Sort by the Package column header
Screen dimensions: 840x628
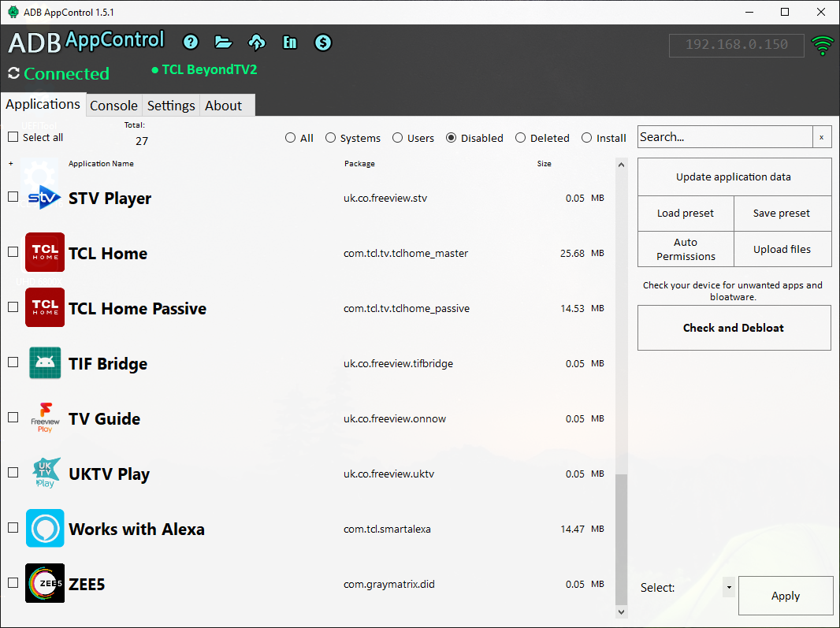(359, 163)
